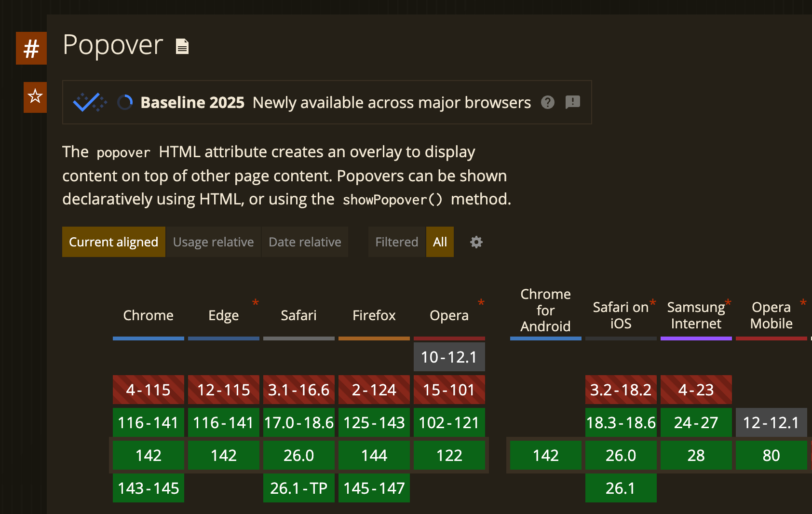This screenshot has height=514, width=812.
Task: Select the Current aligned toggle
Action: point(113,242)
